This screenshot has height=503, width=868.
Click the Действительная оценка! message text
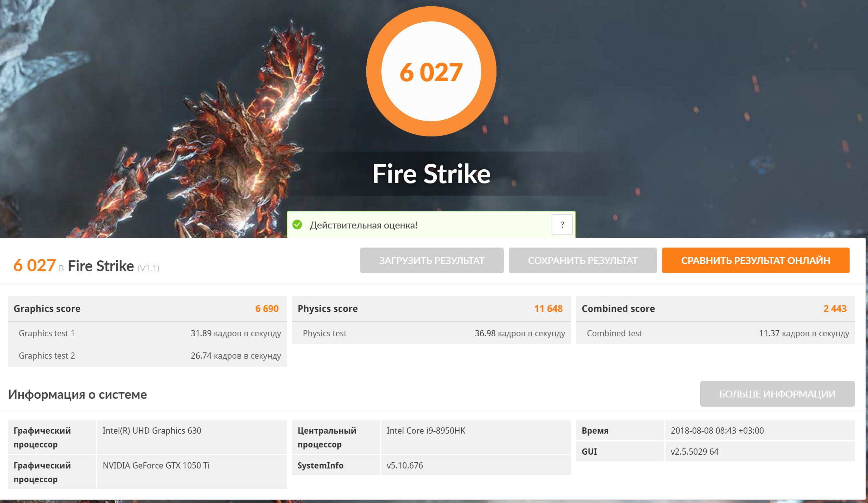tap(363, 225)
